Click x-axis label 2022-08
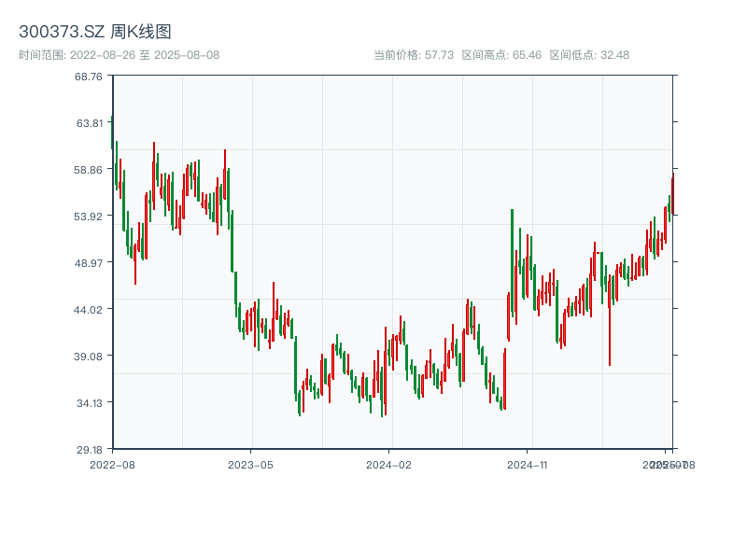Screen dimensions: 747x560 [112, 465]
